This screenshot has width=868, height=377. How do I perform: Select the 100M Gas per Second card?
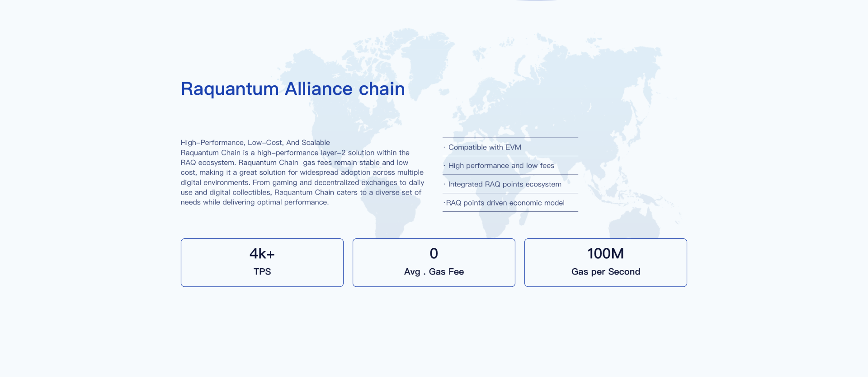[x=606, y=262]
